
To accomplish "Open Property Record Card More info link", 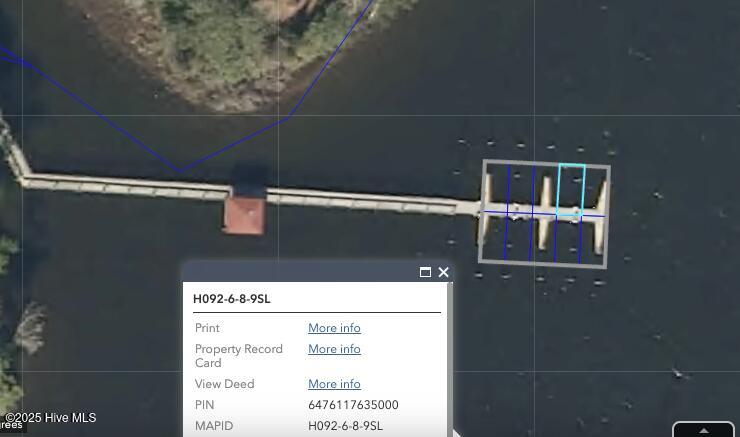I will click(334, 349).
